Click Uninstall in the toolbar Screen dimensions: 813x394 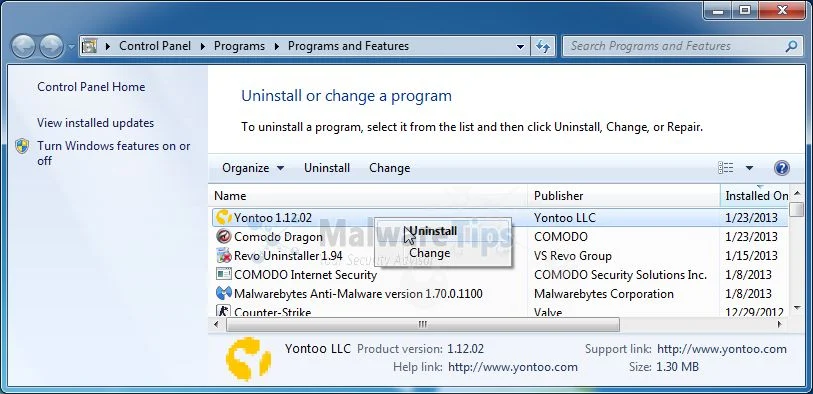[327, 168]
